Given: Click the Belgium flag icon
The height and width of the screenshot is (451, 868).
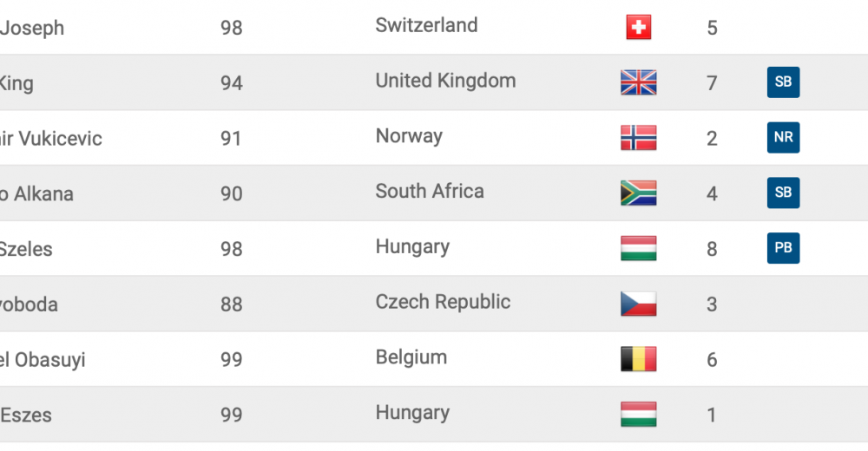Looking at the screenshot, I should pyautogui.click(x=638, y=359).
